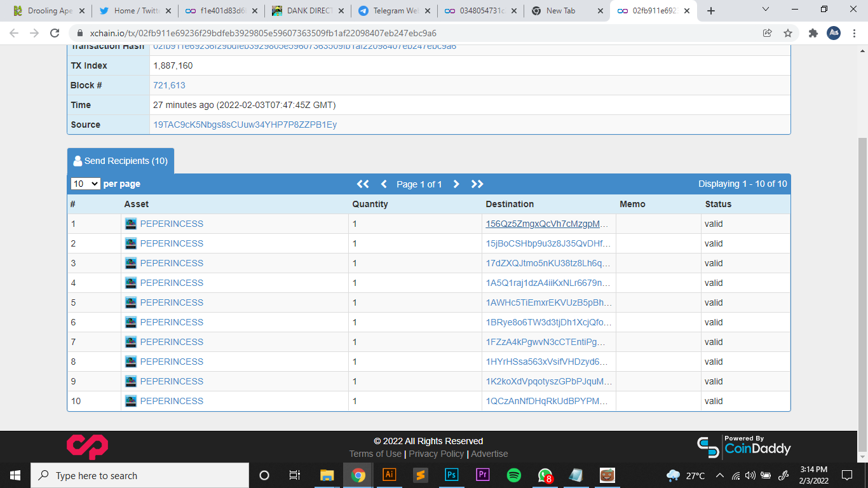Open Adobe Illustrator from taskbar
Image resolution: width=868 pixels, height=488 pixels.
coord(390,475)
